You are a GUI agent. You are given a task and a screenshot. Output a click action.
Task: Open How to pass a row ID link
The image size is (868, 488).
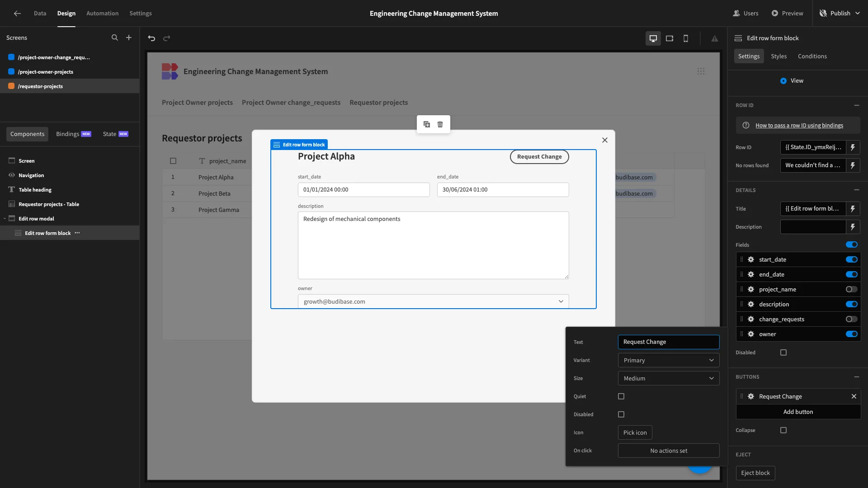[x=799, y=126]
